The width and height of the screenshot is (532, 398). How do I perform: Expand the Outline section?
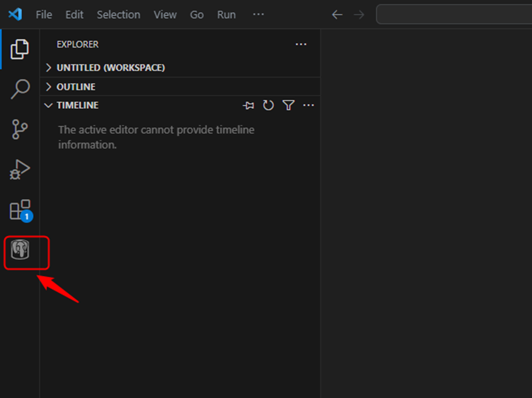180,87
